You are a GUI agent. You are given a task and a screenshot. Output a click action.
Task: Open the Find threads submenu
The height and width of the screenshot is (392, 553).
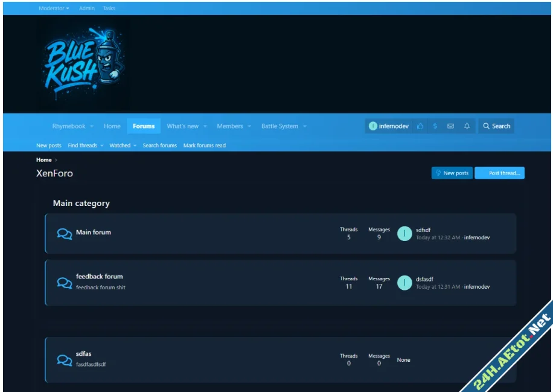[x=86, y=146]
